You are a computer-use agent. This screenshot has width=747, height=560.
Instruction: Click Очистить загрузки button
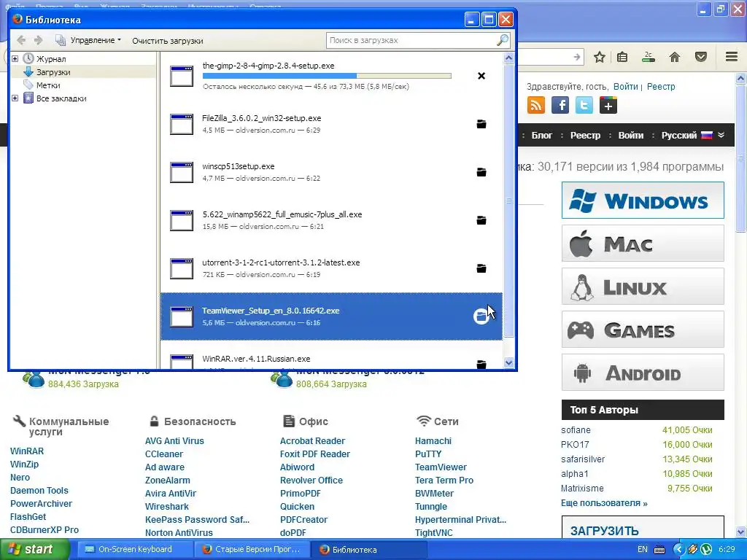click(x=168, y=41)
